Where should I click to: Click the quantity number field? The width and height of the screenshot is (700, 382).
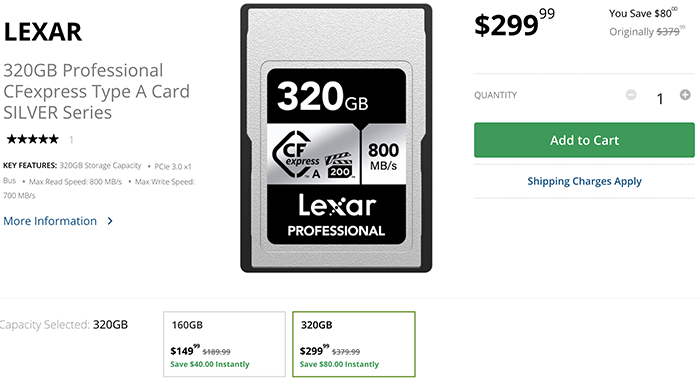[659, 98]
